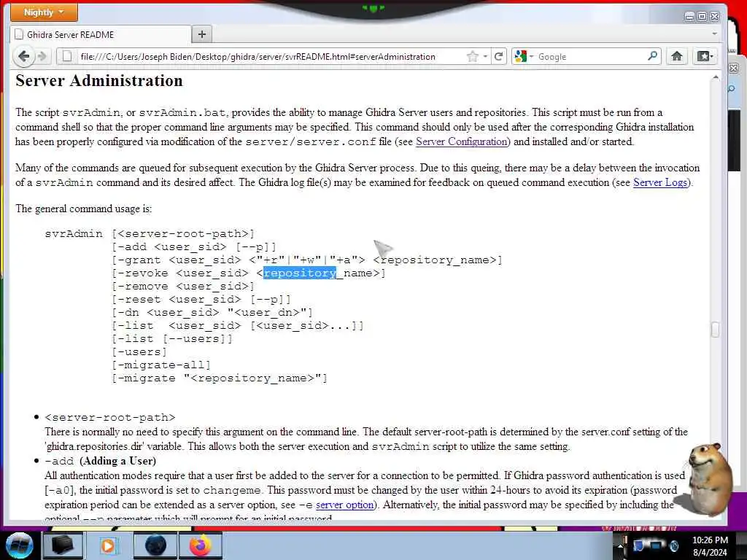The image size is (747, 560).
Task: Bookmark this page with star icon
Action: (x=472, y=57)
